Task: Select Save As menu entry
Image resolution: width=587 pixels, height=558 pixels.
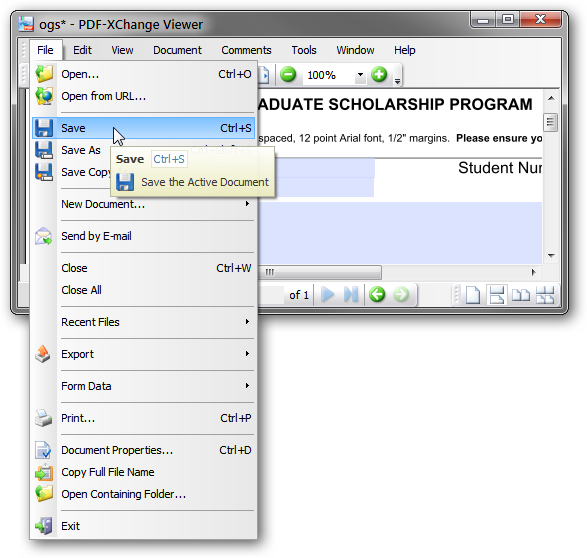Action: coord(81,150)
